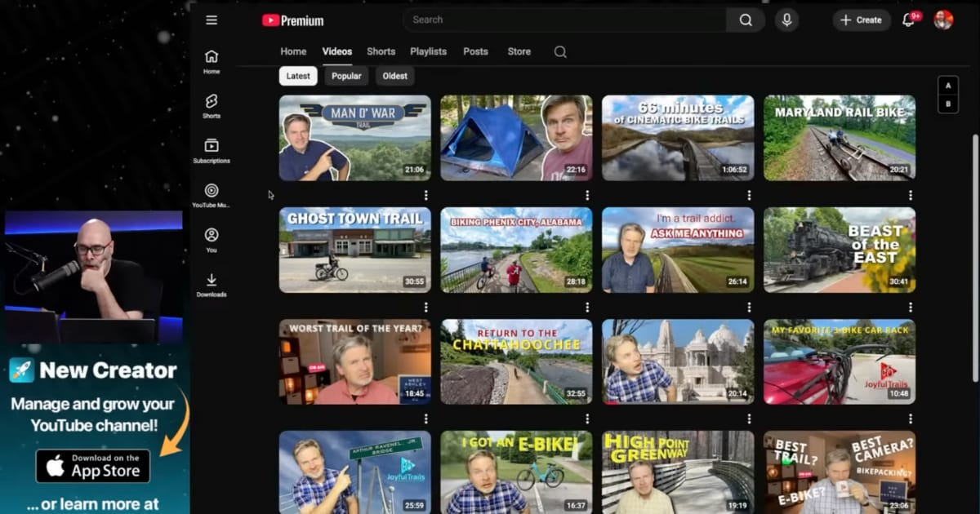980x514 pixels.
Task: Click the YouTube Premium logo
Action: [292, 20]
